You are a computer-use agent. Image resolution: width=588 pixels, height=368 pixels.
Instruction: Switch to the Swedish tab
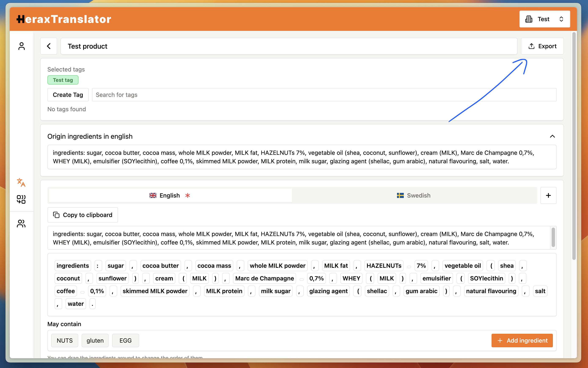(414, 195)
